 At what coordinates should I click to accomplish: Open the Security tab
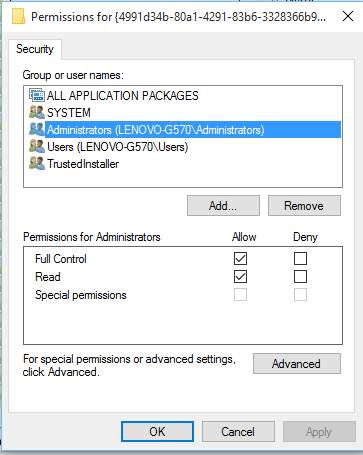[x=35, y=49]
